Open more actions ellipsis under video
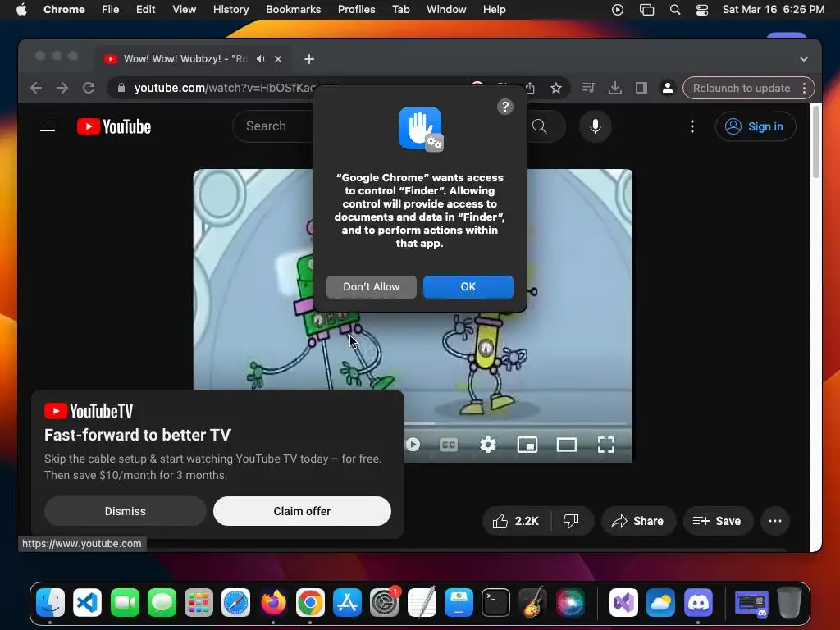This screenshot has height=630, width=840. coord(775,521)
